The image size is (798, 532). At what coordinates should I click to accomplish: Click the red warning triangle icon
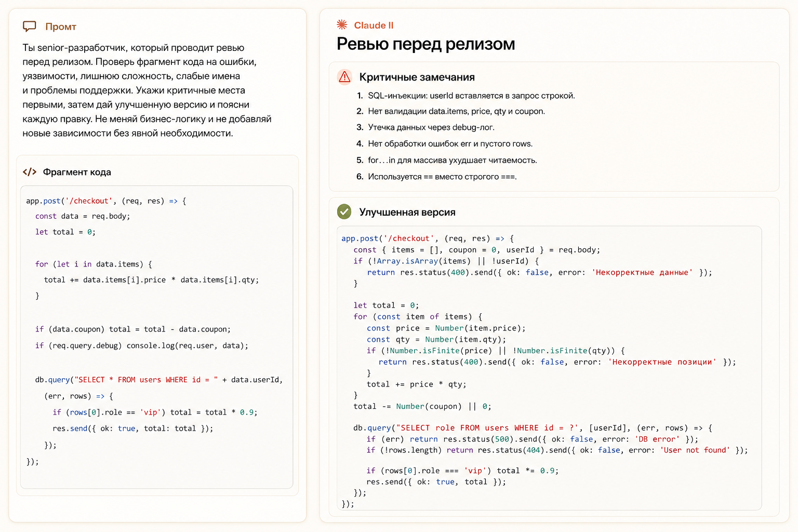pos(344,77)
